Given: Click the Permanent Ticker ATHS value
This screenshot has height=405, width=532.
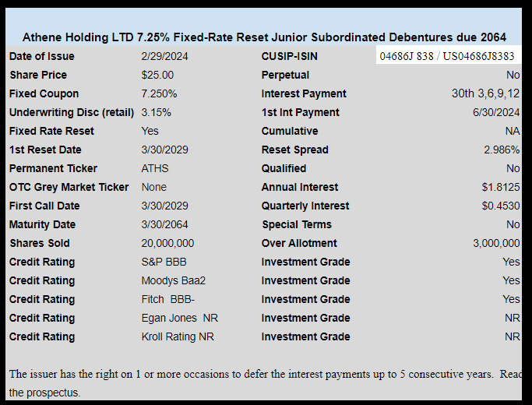Looking at the screenshot, I should click(x=155, y=168).
